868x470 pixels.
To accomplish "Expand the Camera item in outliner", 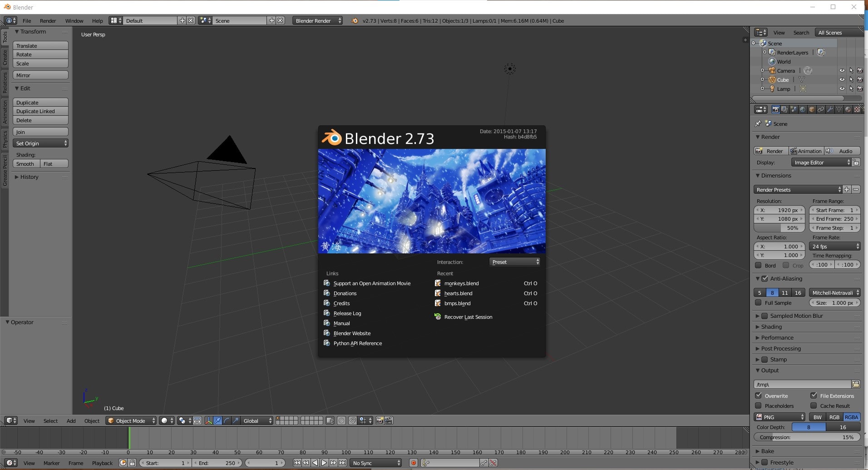I will click(763, 70).
